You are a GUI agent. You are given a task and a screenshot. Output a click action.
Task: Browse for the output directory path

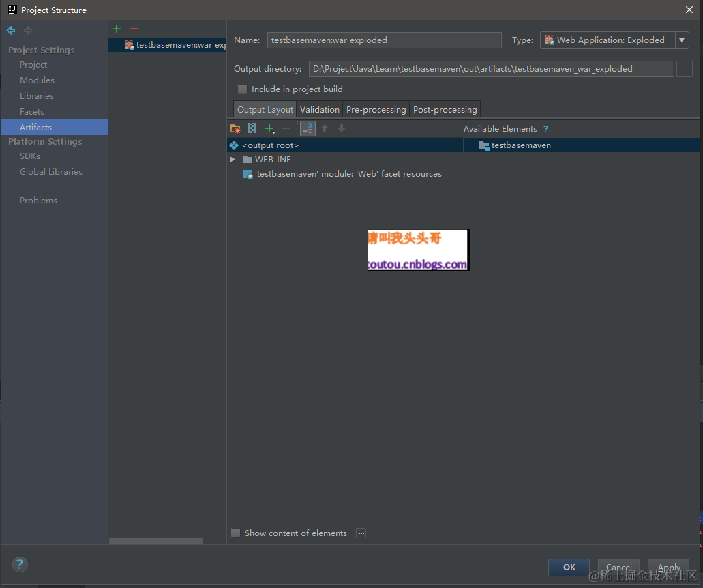point(685,68)
